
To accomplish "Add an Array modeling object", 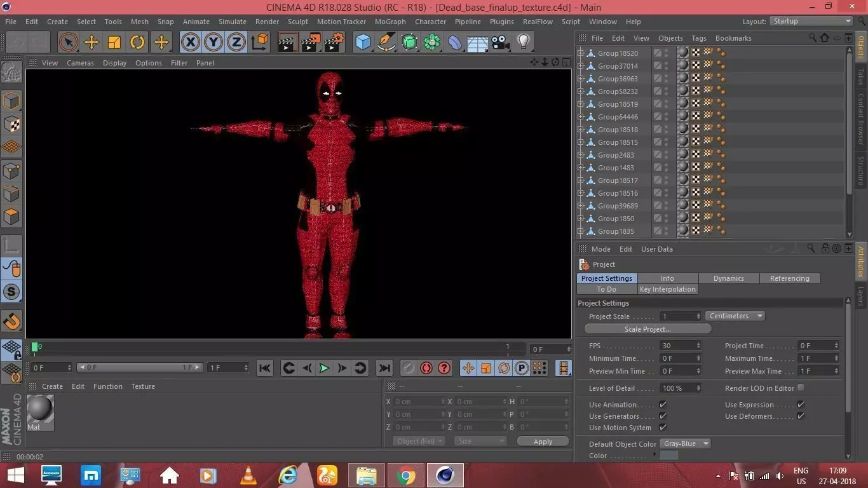I will [x=432, y=43].
